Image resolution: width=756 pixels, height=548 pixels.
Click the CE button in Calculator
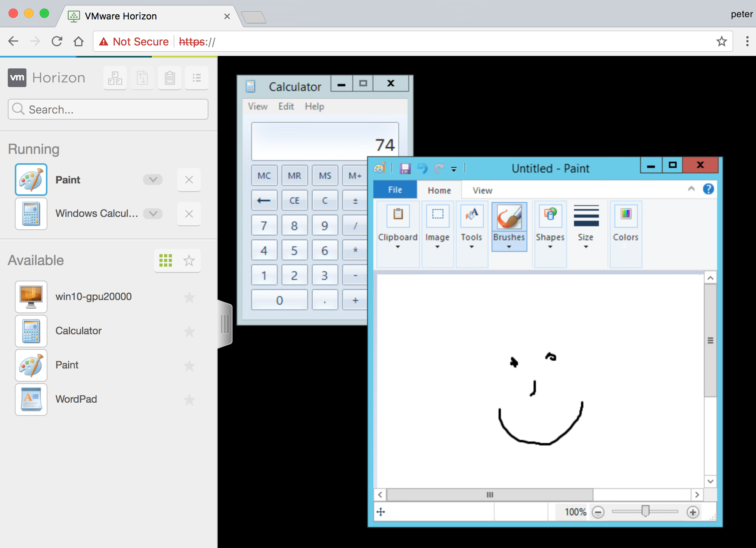click(294, 201)
